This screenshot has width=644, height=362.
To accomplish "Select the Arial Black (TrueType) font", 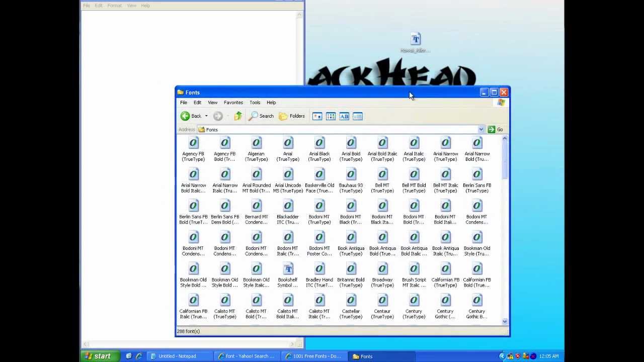I will [319, 149].
